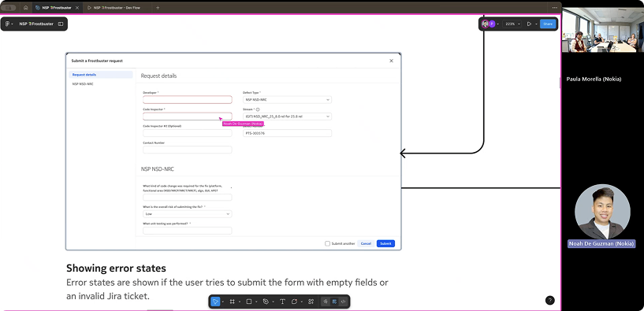Select the Text tool
The width and height of the screenshot is (644, 311).
(282, 302)
